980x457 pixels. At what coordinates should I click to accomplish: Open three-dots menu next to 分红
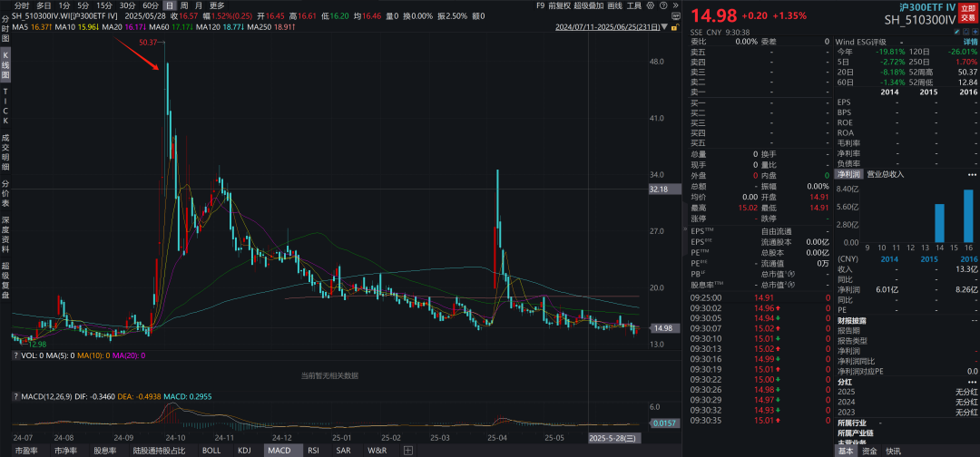(972, 382)
